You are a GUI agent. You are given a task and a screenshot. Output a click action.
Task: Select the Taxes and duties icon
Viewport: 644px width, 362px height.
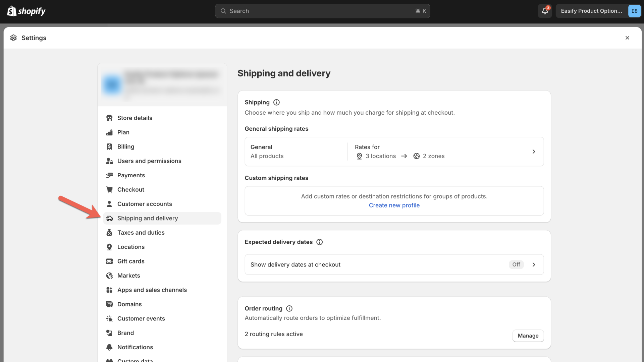pyautogui.click(x=109, y=233)
